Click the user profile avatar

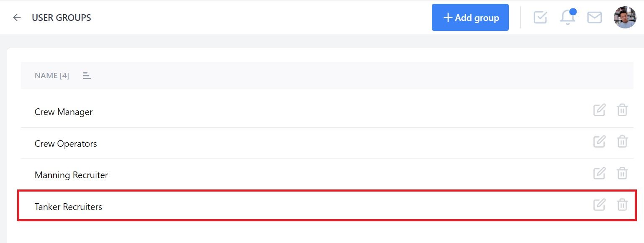click(625, 18)
